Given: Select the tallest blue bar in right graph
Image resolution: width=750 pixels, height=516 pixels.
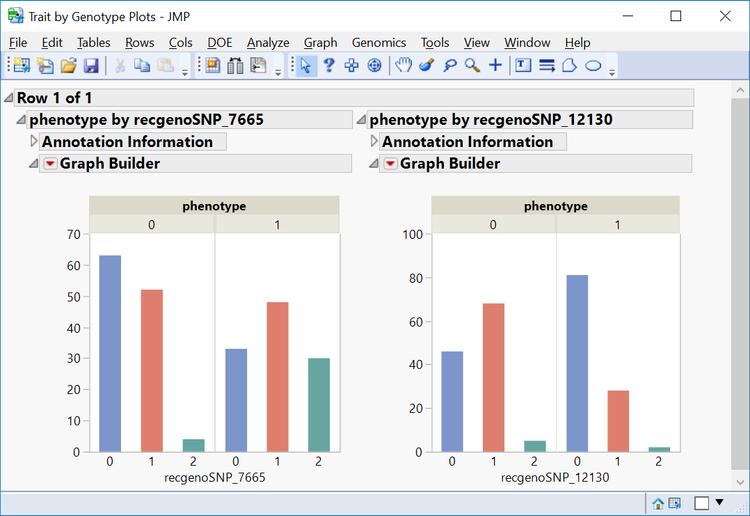Looking at the screenshot, I should (x=577, y=363).
